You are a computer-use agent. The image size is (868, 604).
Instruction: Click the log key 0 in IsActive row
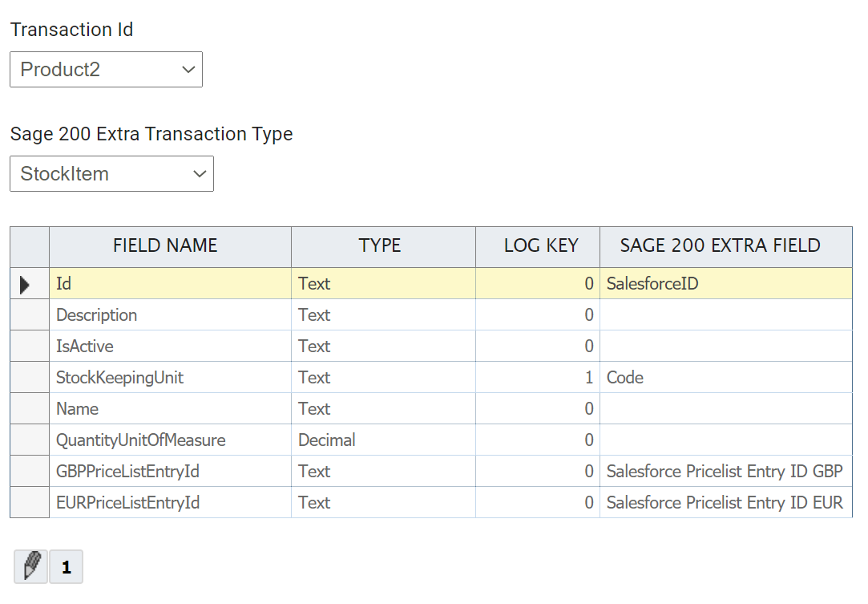[x=538, y=347]
